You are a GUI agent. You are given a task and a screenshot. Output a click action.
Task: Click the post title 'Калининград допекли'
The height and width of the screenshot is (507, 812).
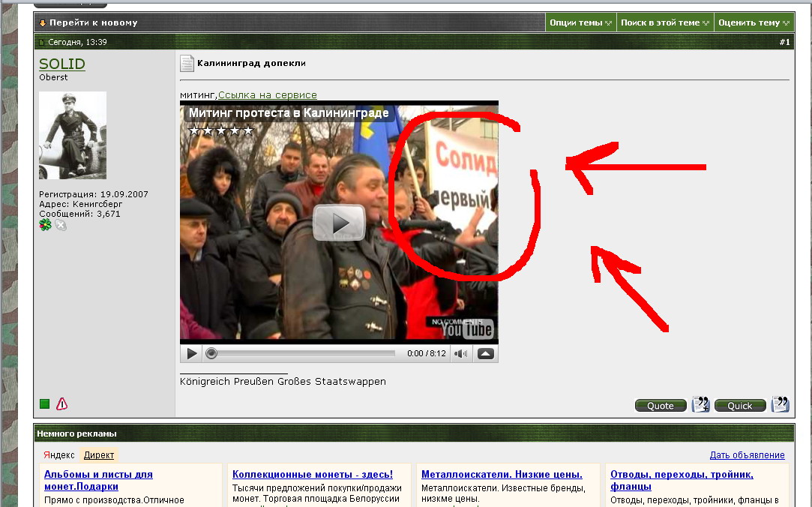point(251,63)
